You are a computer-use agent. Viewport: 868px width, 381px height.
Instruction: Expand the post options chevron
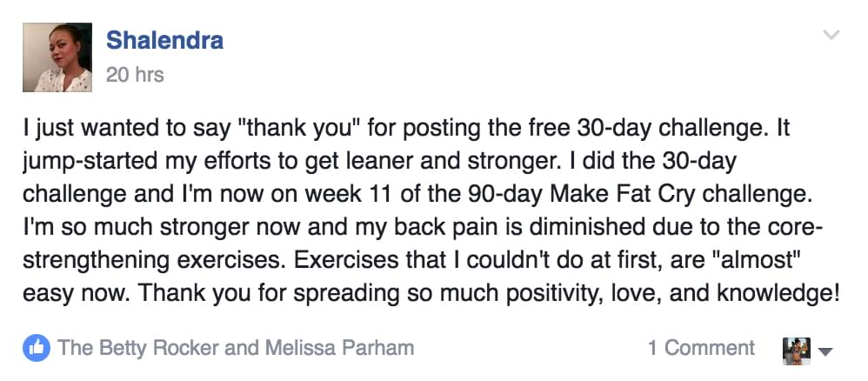tap(831, 35)
